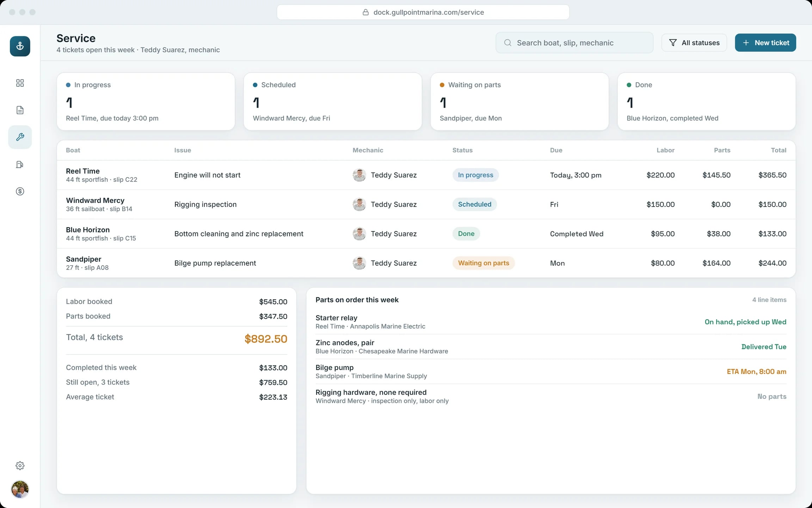
Task: Click the $365.50 total for Reel Time
Action: click(772, 175)
